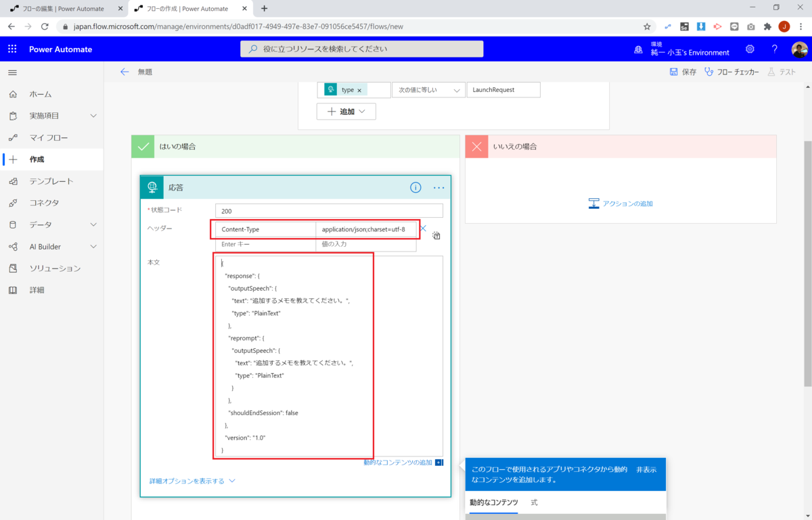Open the 応答 action ellipsis menu
Viewport: 812px width, 520px height.
[x=438, y=187]
